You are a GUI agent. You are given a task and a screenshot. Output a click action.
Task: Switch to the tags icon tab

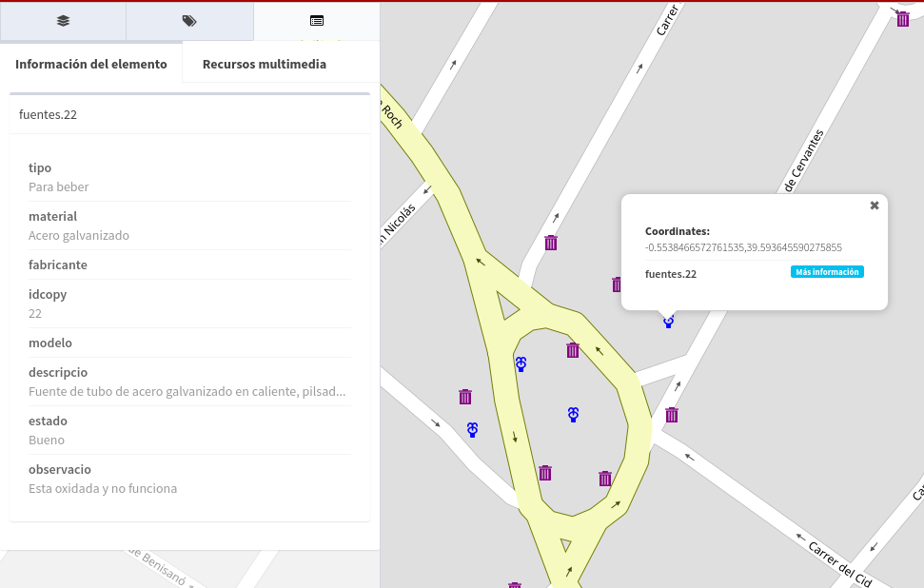pos(189,20)
